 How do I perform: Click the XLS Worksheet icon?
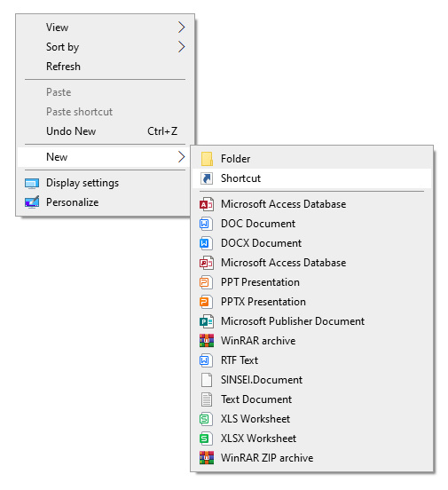click(x=207, y=419)
